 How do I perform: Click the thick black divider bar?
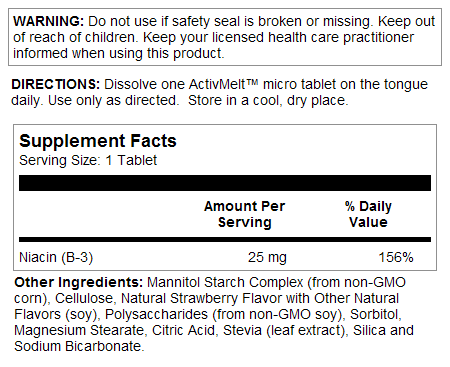[x=225, y=183]
